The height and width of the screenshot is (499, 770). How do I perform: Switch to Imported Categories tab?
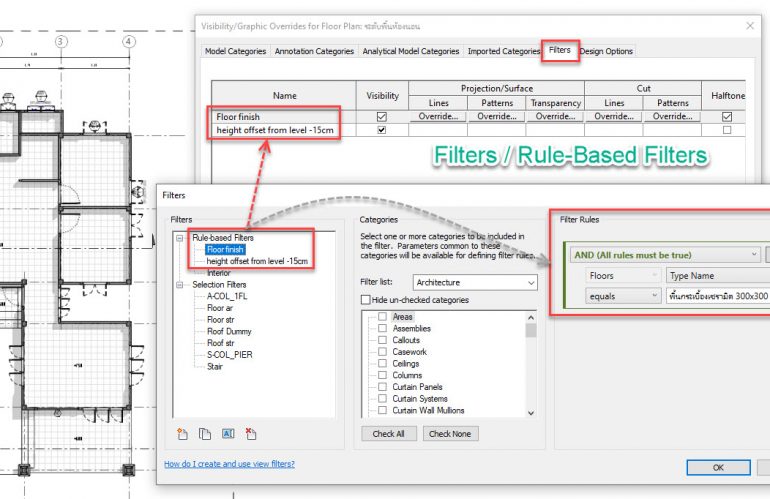pos(503,51)
